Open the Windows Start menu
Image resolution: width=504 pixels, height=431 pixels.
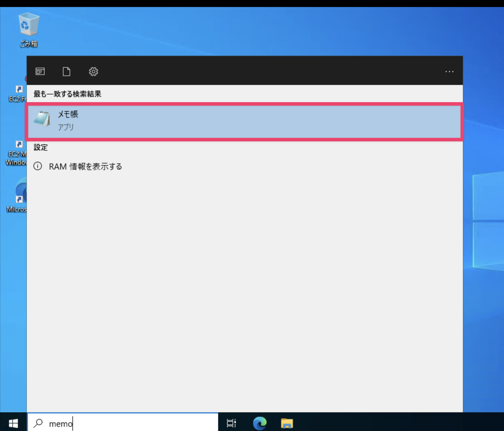point(13,423)
